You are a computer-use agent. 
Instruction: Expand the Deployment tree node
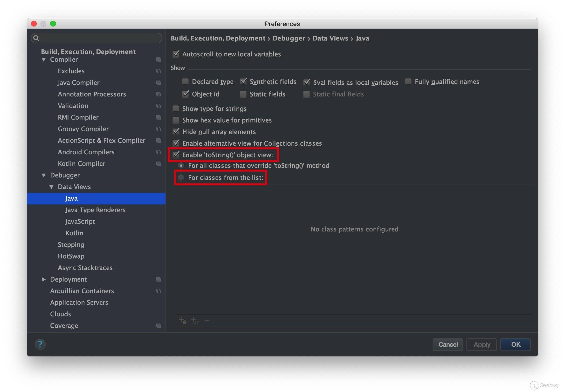click(44, 279)
